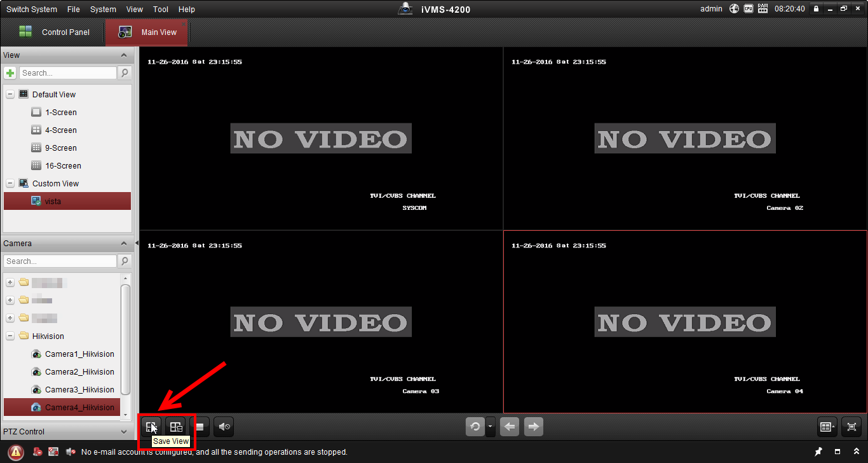Screen dimensions: 868x463
Task: Click the Save View icon
Action: click(x=151, y=427)
